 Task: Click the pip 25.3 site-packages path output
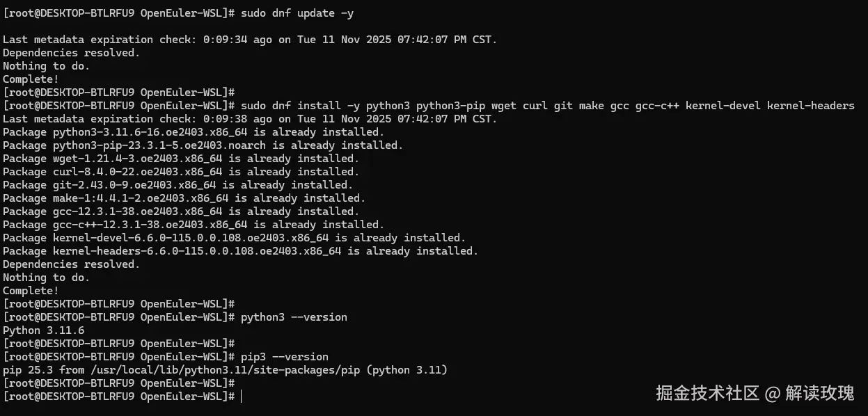point(225,370)
